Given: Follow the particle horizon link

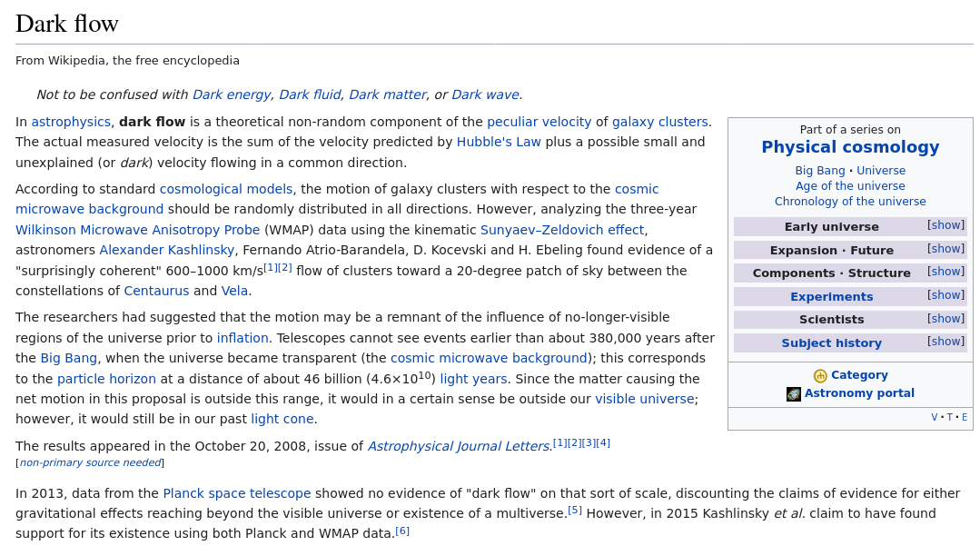Looking at the screenshot, I should tap(106, 379).
